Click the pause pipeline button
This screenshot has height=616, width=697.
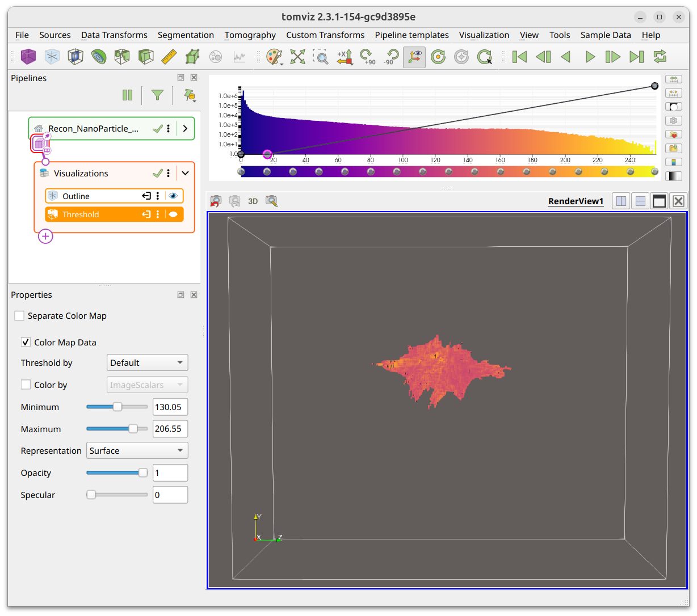[128, 95]
